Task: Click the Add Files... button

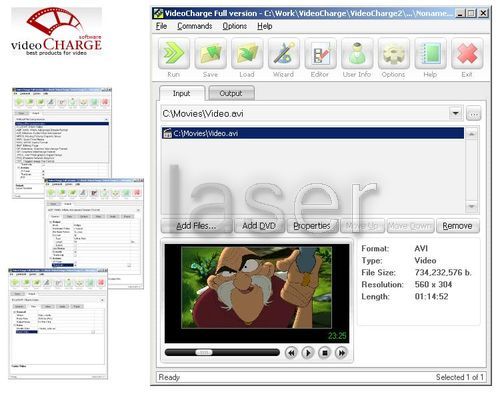Action: pos(196,226)
